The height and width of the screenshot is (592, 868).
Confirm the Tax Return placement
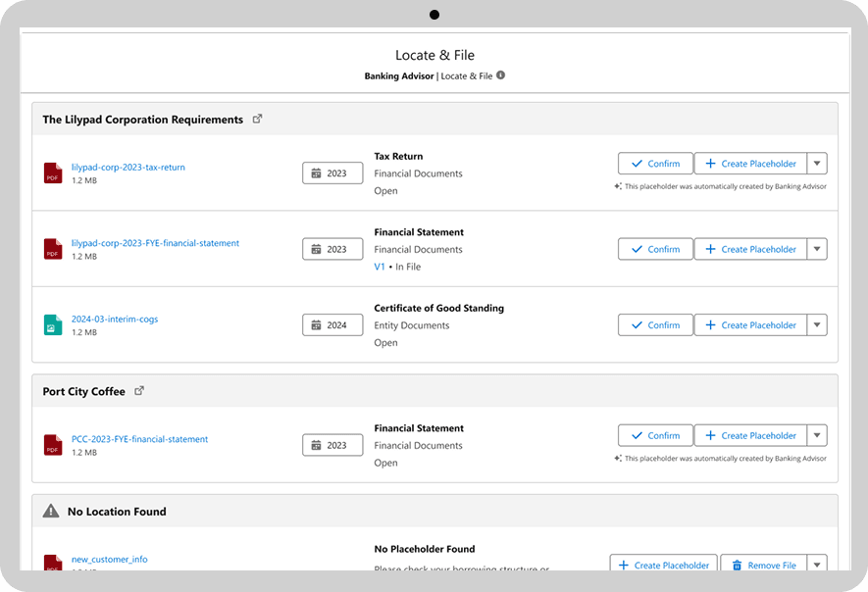pyautogui.click(x=655, y=164)
